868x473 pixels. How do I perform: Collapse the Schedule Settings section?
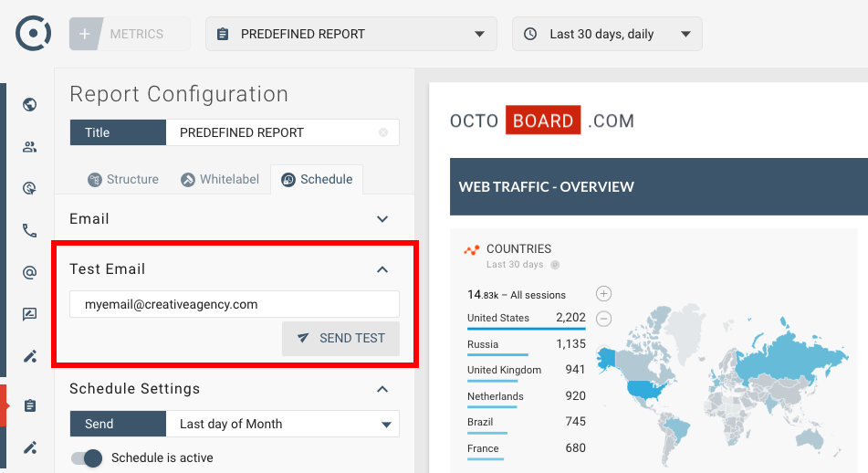click(x=382, y=389)
